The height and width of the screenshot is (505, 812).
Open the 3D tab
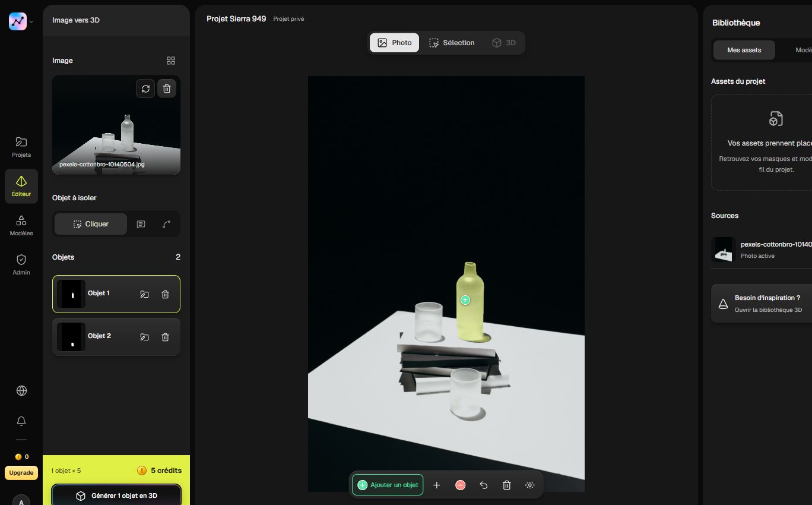pos(504,43)
